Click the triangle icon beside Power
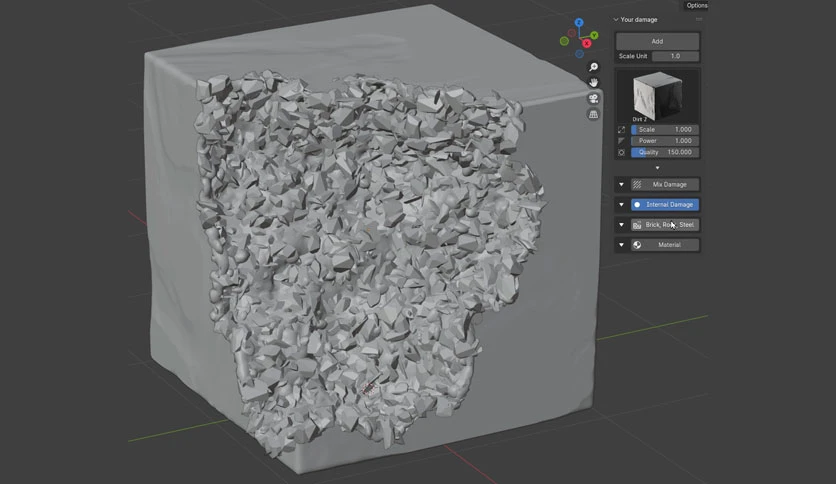The height and width of the screenshot is (484, 836). click(621, 141)
